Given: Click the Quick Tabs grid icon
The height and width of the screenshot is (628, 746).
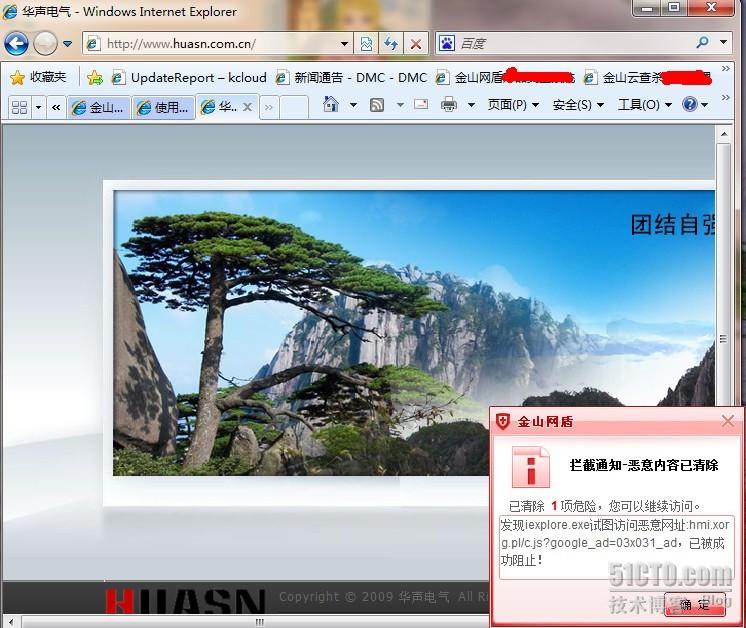Looking at the screenshot, I should [x=19, y=107].
